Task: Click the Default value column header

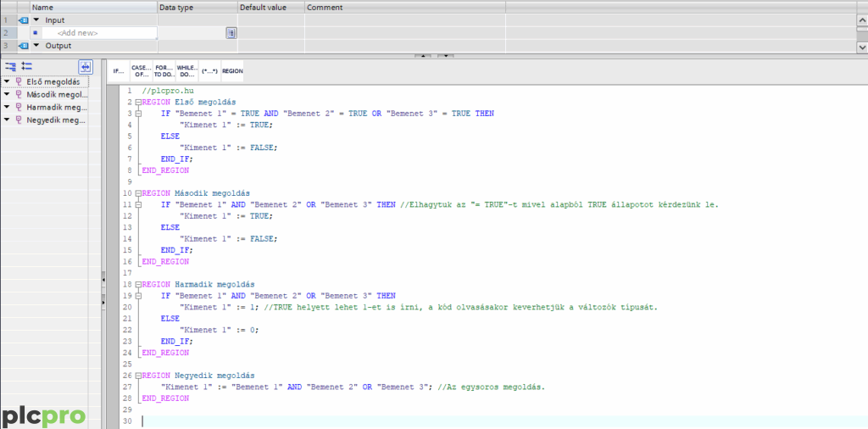Action: [271, 8]
